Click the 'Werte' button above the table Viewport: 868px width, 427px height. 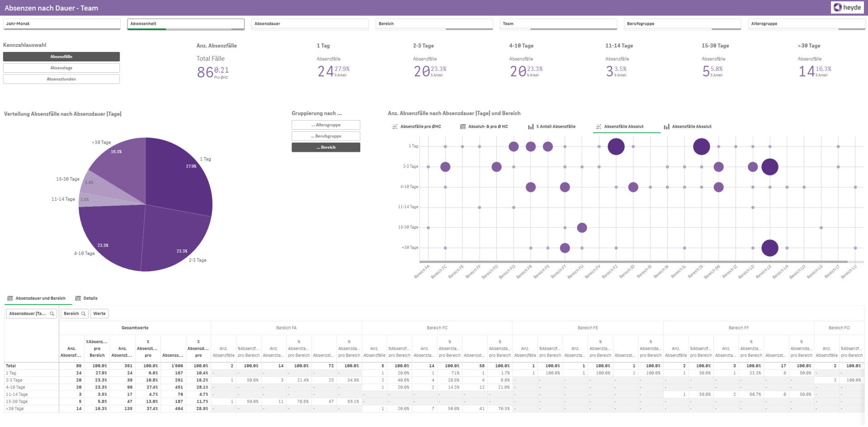coord(99,313)
